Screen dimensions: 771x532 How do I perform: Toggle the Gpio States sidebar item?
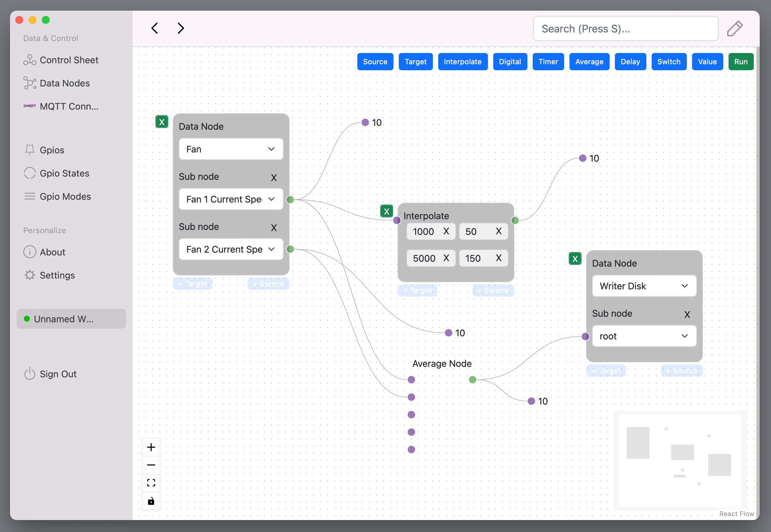(64, 173)
